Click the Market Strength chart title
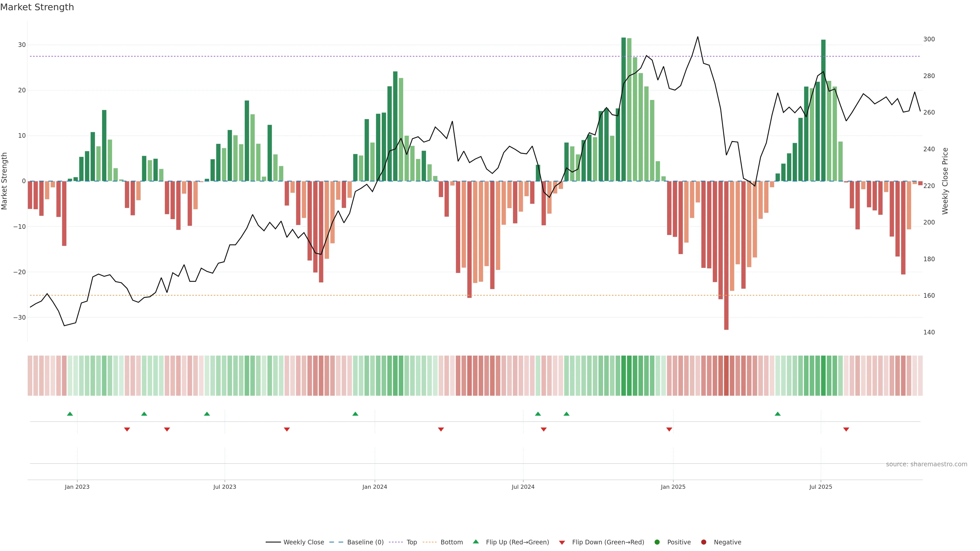This screenshot has height=551, width=980. [37, 7]
